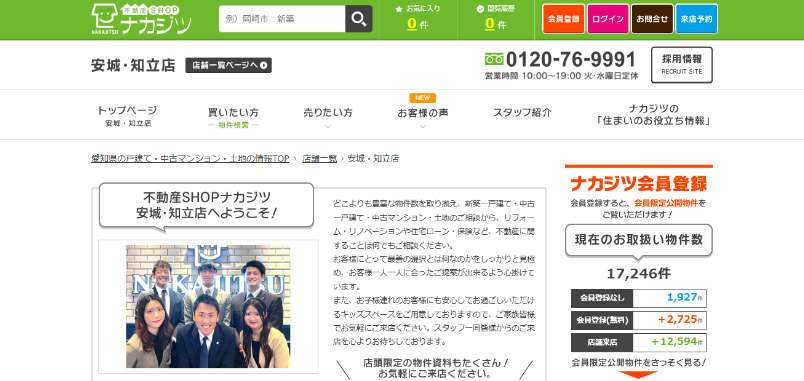Click the staff group photo
The width and height of the screenshot is (804, 381).
(x=208, y=306)
